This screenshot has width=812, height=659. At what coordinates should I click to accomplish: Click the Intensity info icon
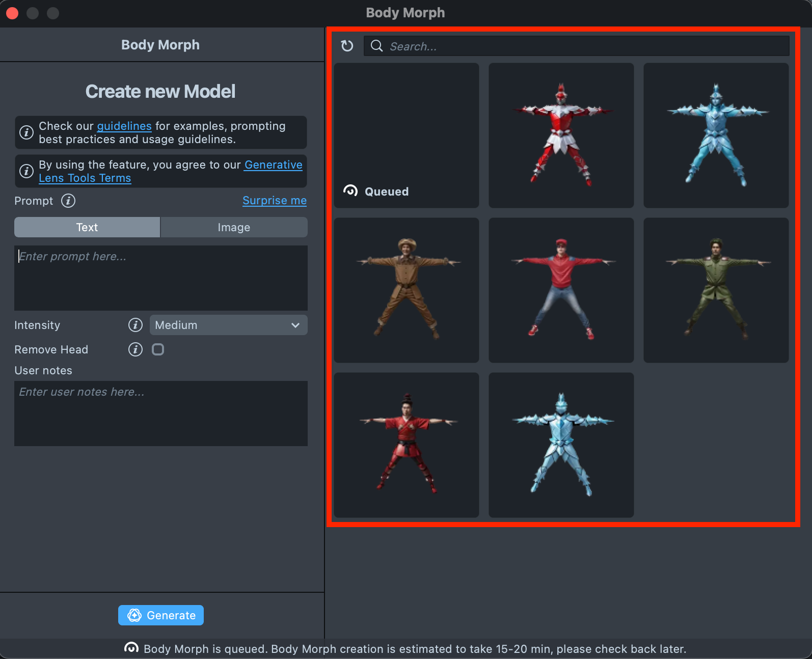tap(136, 325)
